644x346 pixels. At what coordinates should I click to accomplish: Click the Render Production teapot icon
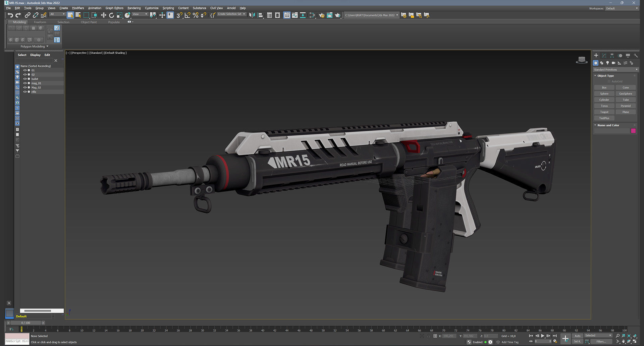[337, 15]
